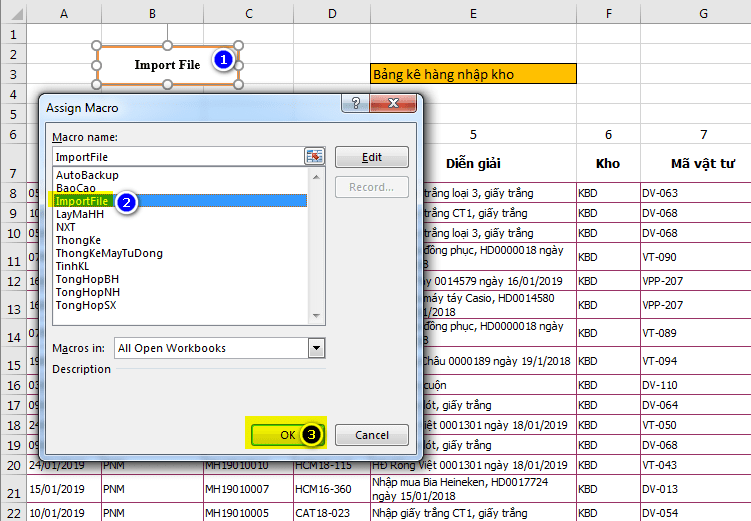Click macro list scrollbar up arrow

(x=316, y=177)
